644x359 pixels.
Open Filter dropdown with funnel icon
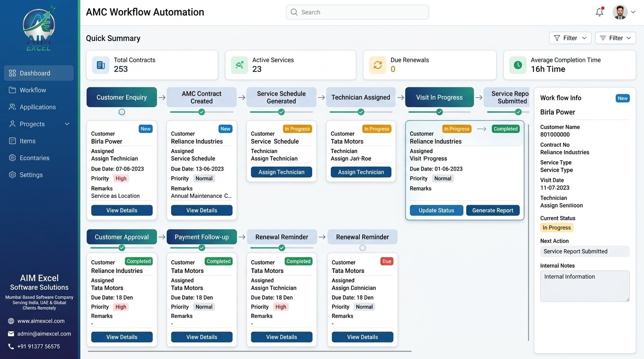pyautogui.click(x=570, y=38)
